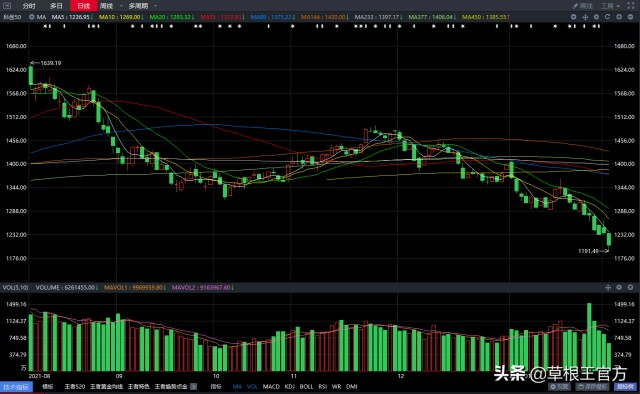The image size is (640, 394).
Task: Select the 技术指标 technical indicators tab
Action: click(x=16, y=387)
